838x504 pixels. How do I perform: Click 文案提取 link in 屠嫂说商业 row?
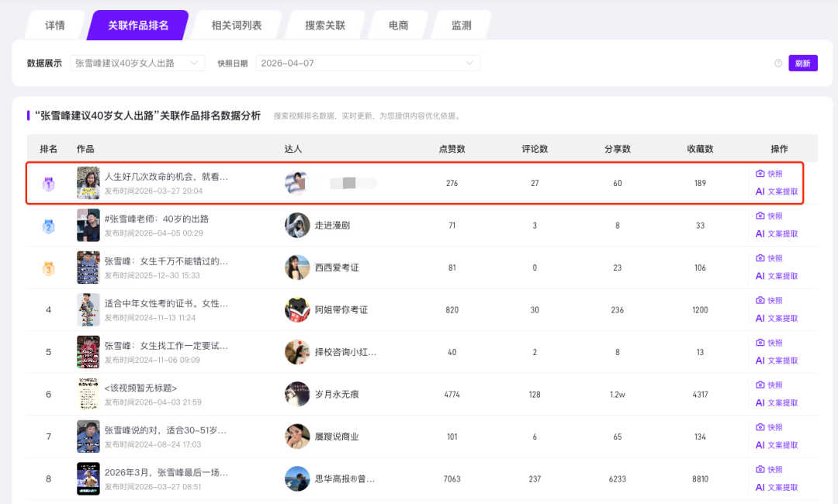782,445
